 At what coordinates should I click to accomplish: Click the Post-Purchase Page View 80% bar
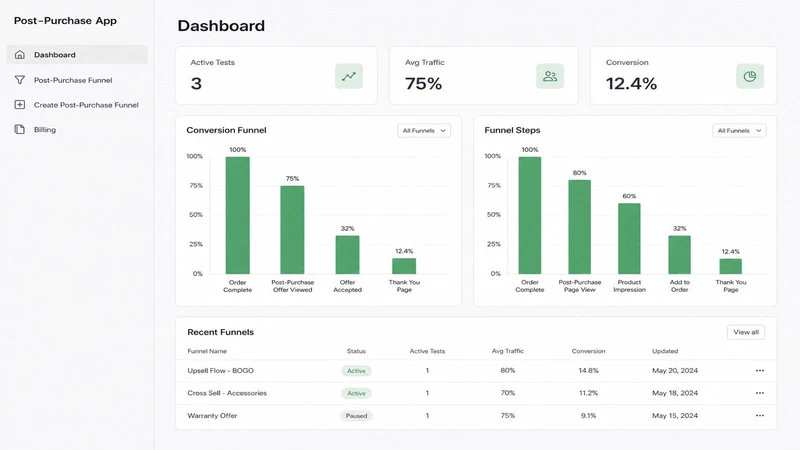pos(580,227)
